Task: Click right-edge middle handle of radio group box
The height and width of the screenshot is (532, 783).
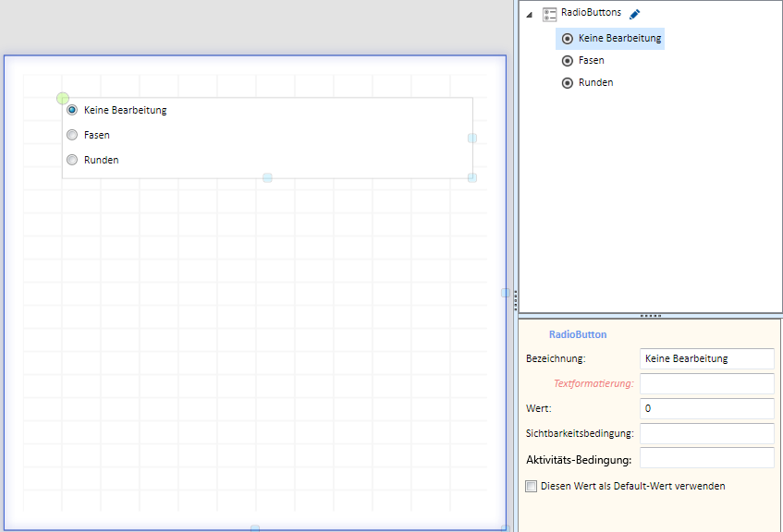Action: [x=471, y=138]
